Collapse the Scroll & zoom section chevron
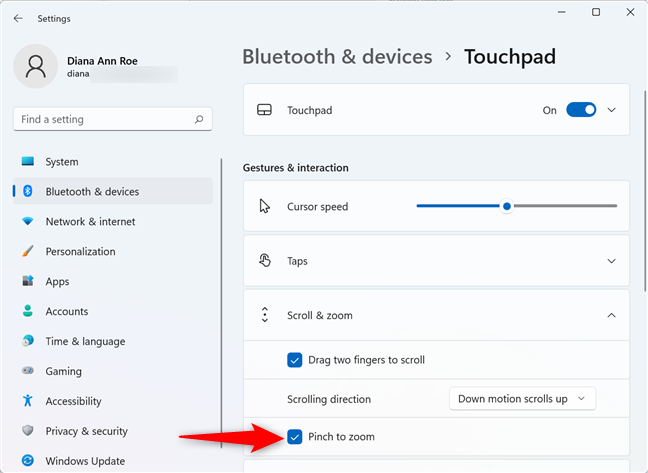This screenshot has width=648, height=473. pos(611,315)
